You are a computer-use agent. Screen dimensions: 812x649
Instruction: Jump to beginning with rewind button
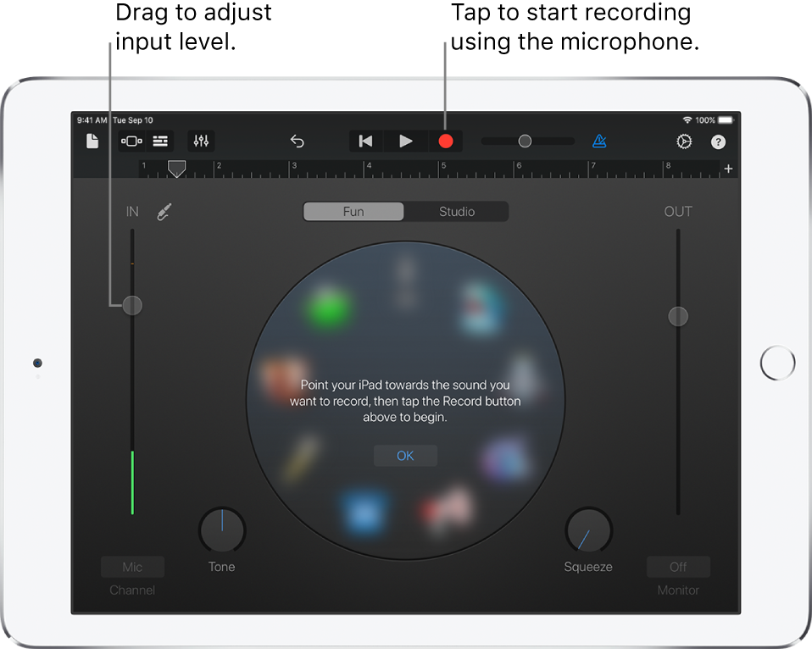[x=365, y=141]
